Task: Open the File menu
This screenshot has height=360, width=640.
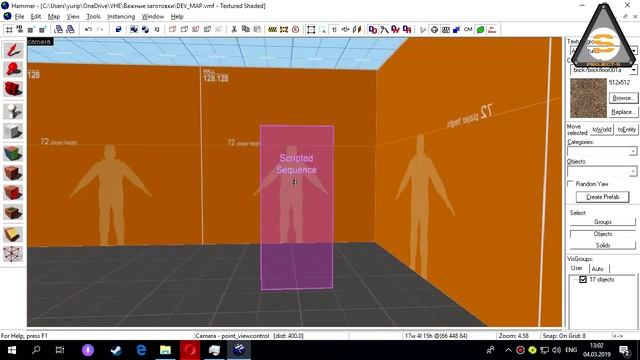Action: tap(19, 16)
